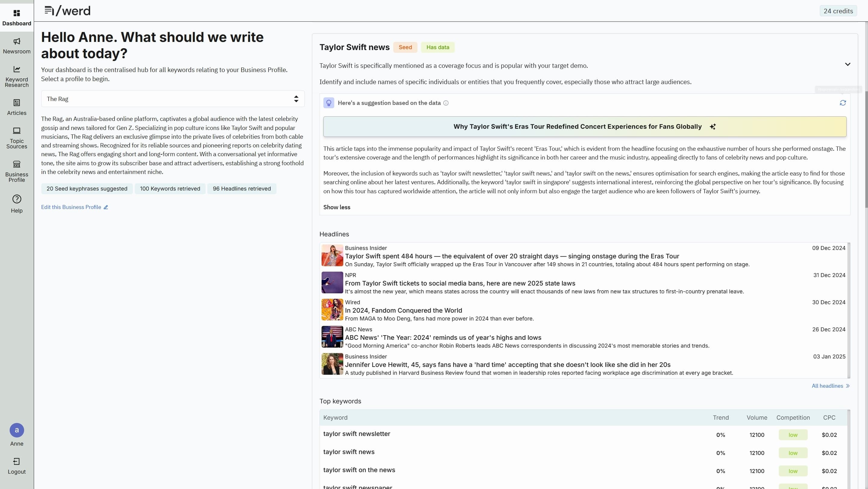868x489 pixels.
Task: Click the double-chevron icon beside All headlines
Action: 848,386
